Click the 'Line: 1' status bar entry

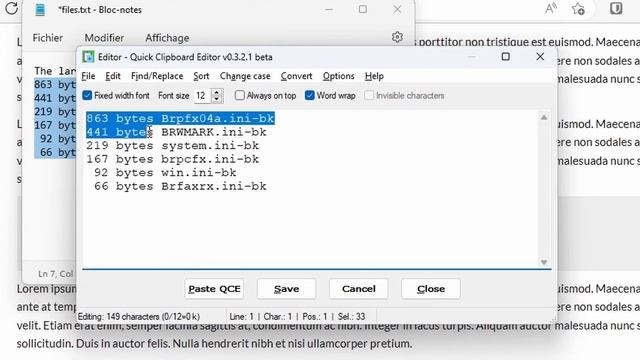[x=242, y=317]
